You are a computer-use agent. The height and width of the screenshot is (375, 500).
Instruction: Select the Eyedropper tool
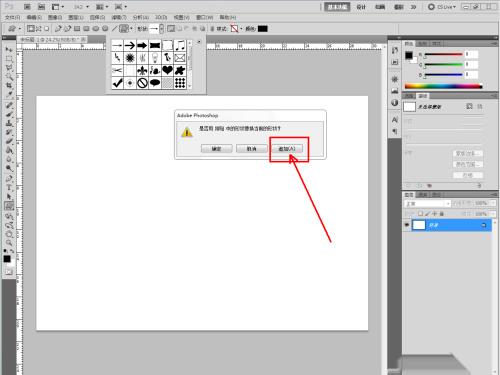9,95
